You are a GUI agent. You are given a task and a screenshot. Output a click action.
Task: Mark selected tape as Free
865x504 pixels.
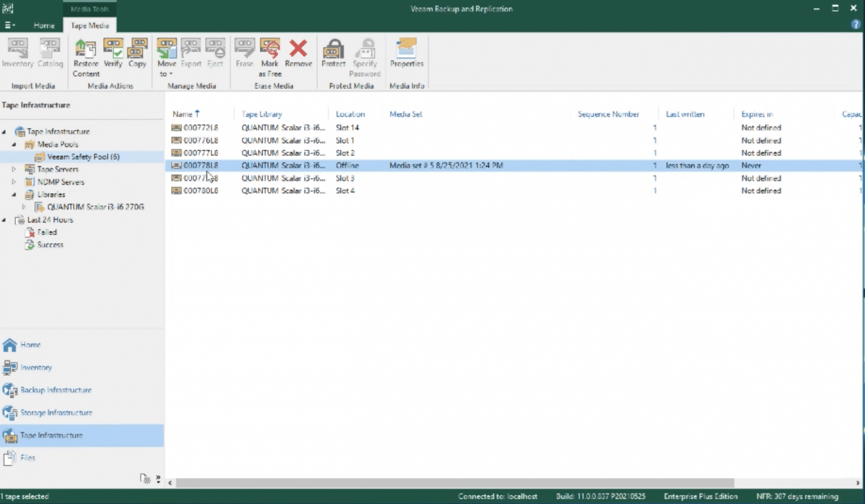[270, 58]
